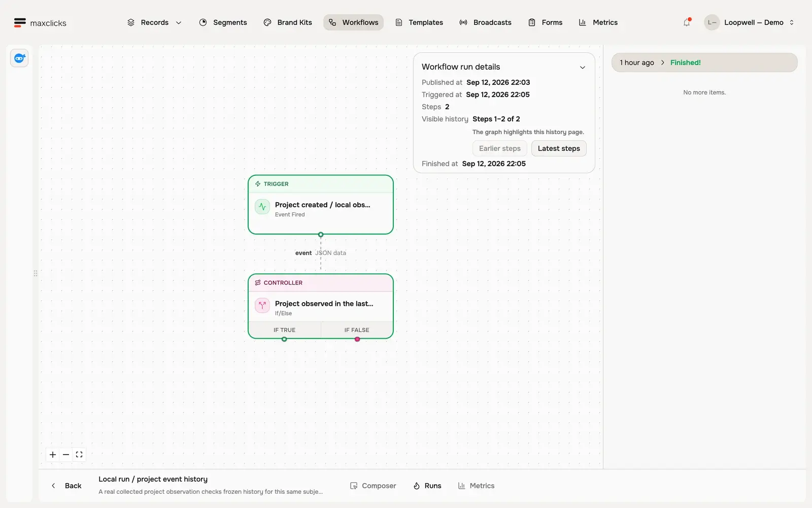Click the Back arrow icon
This screenshot has height=508, width=812.
[53, 486]
